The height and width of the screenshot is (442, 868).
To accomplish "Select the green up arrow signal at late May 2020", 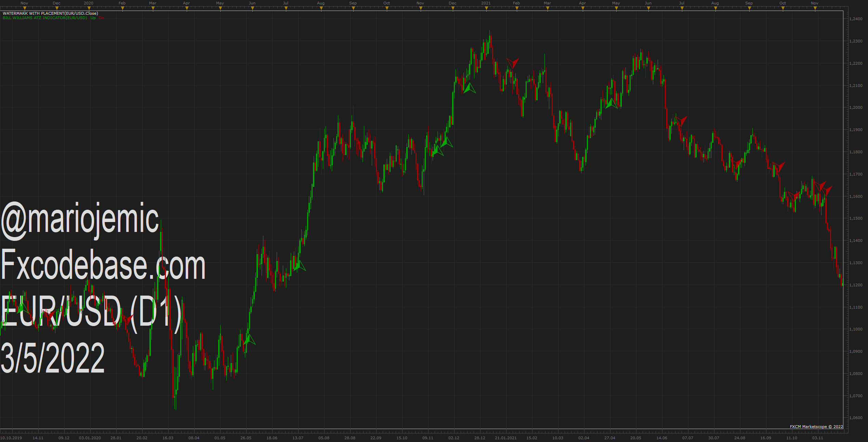I will coord(249,339).
